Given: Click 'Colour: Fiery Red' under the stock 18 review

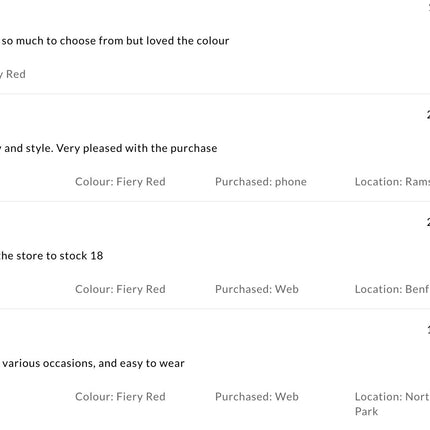Looking at the screenshot, I should 120,289.
